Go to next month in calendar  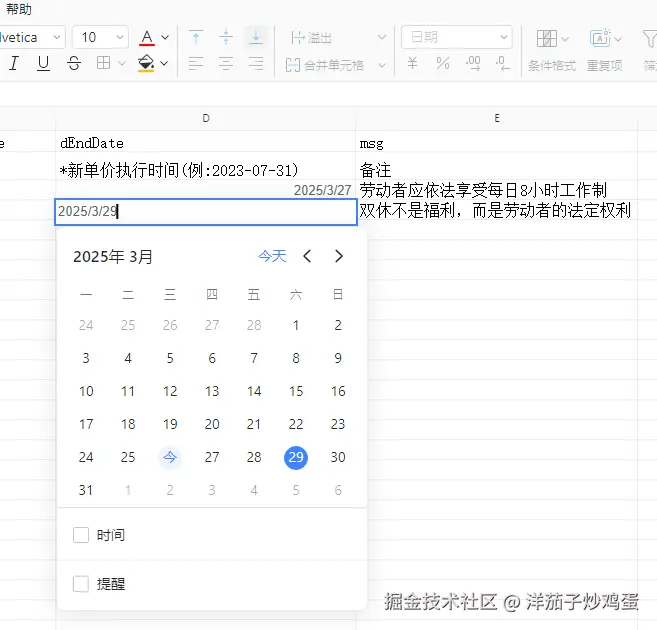[339, 256]
